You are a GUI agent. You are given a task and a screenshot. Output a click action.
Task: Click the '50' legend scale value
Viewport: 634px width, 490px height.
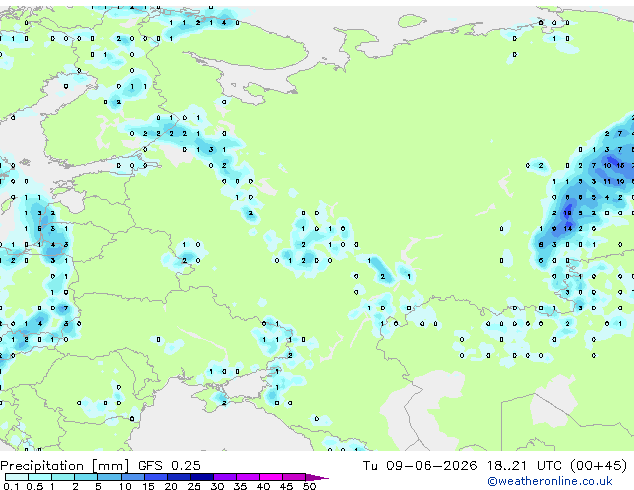(x=309, y=486)
